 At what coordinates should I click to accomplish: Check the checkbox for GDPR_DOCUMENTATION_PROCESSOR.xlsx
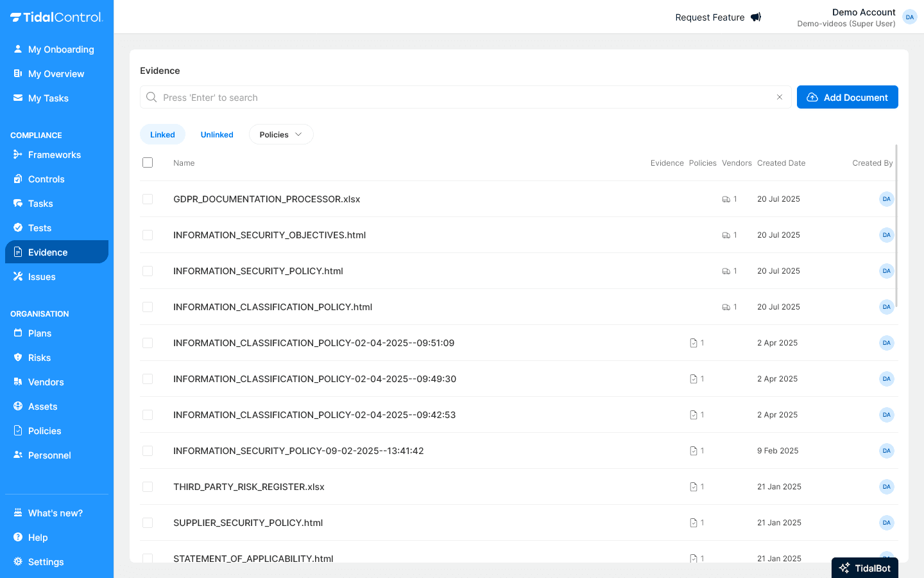(148, 199)
